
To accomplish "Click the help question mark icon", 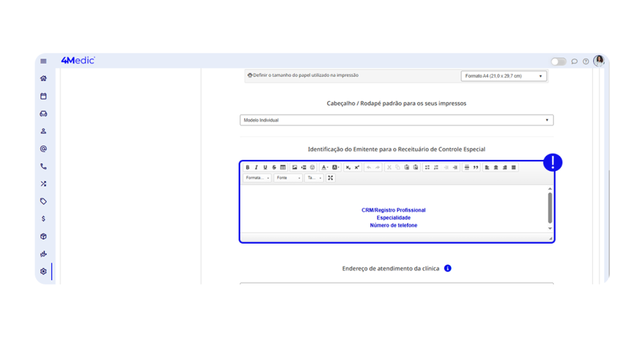I will click(x=586, y=62).
